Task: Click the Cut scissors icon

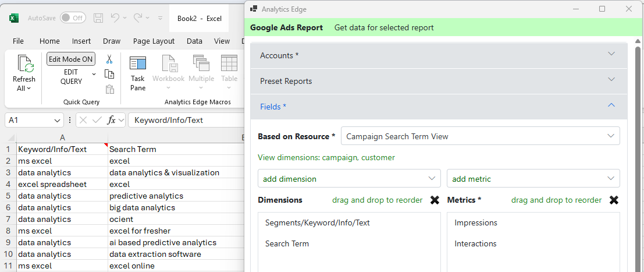Action: click(x=109, y=59)
